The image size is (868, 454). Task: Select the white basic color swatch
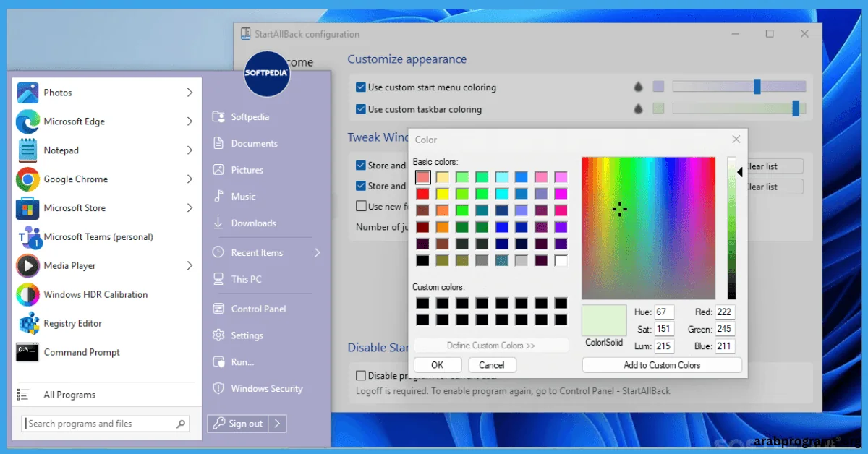point(561,260)
